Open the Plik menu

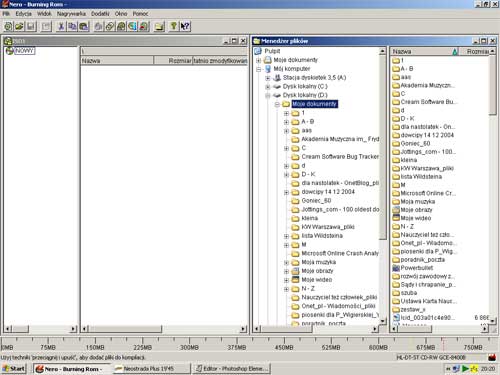pos(6,14)
